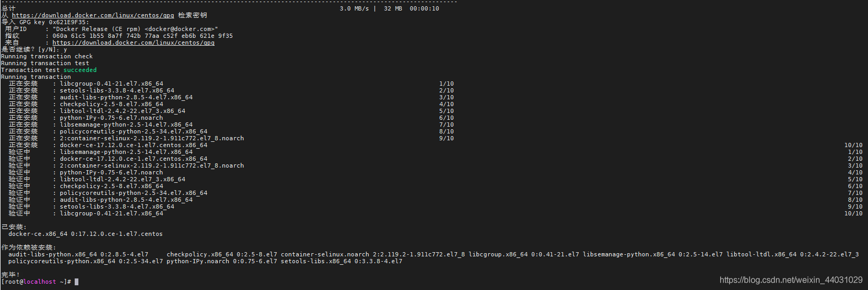This screenshot has height=290, width=868.
Task: Click the 1/10 counter beside libcgroup install row
Action: (x=447, y=84)
